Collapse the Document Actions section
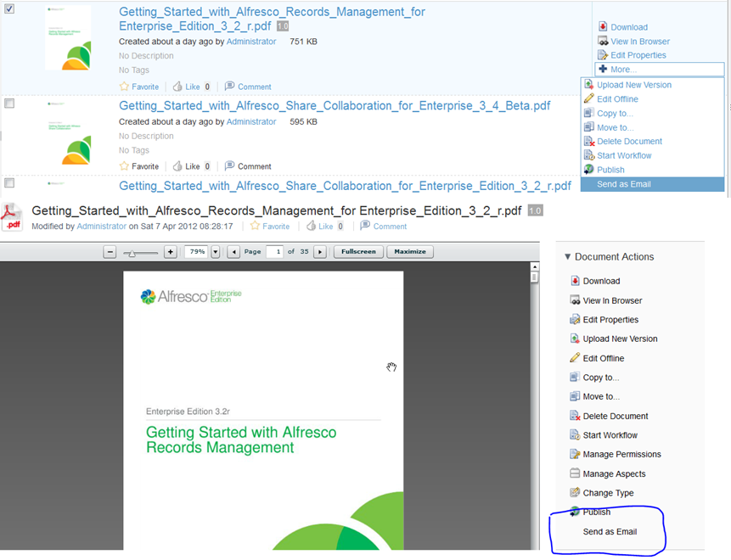 pos(567,257)
